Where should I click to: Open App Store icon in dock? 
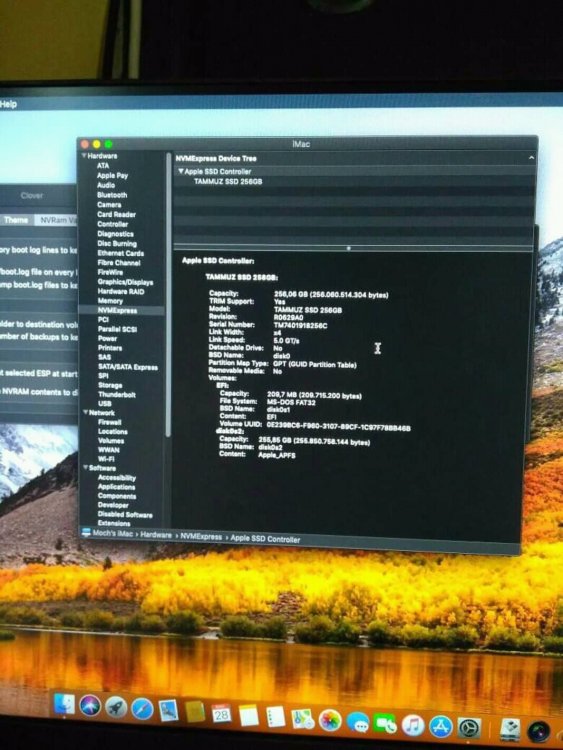[x=441, y=728]
